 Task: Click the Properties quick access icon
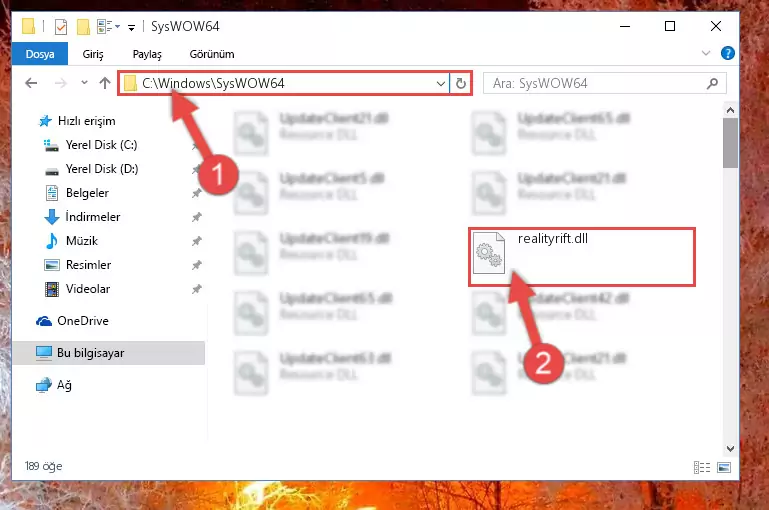point(61,26)
